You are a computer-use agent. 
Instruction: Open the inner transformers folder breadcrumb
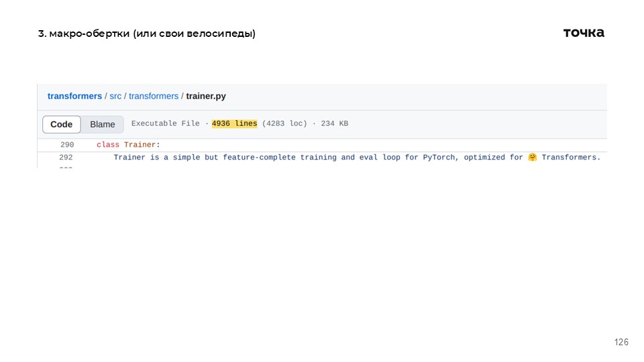pyautogui.click(x=154, y=96)
